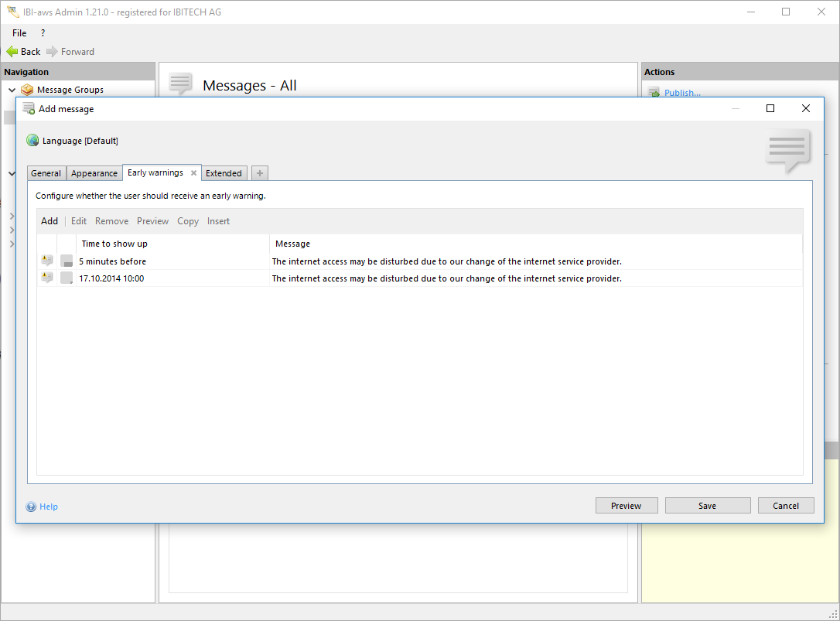This screenshot has width=840, height=621.
Task: Click Add in the early warnings toolbar
Action: 50,221
